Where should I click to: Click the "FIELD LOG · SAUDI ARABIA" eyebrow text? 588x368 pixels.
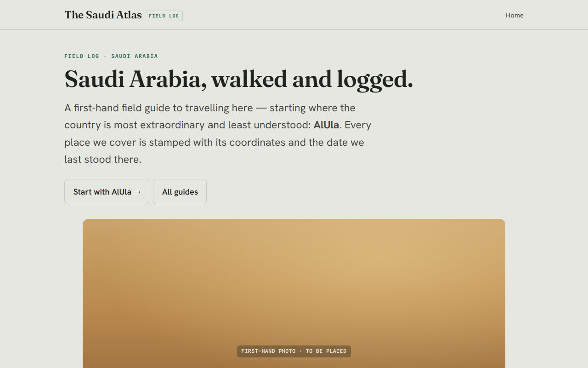coord(111,56)
